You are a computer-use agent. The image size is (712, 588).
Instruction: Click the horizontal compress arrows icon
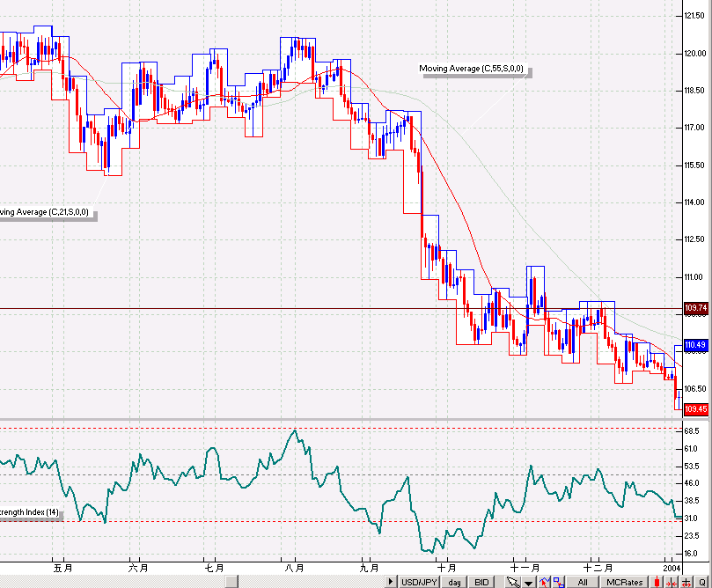click(x=671, y=582)
